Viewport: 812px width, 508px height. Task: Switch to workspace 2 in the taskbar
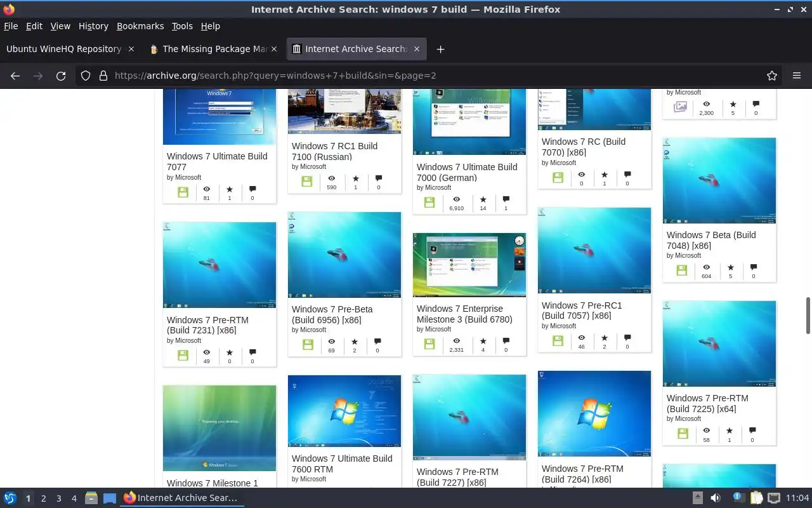coord(44,498)
